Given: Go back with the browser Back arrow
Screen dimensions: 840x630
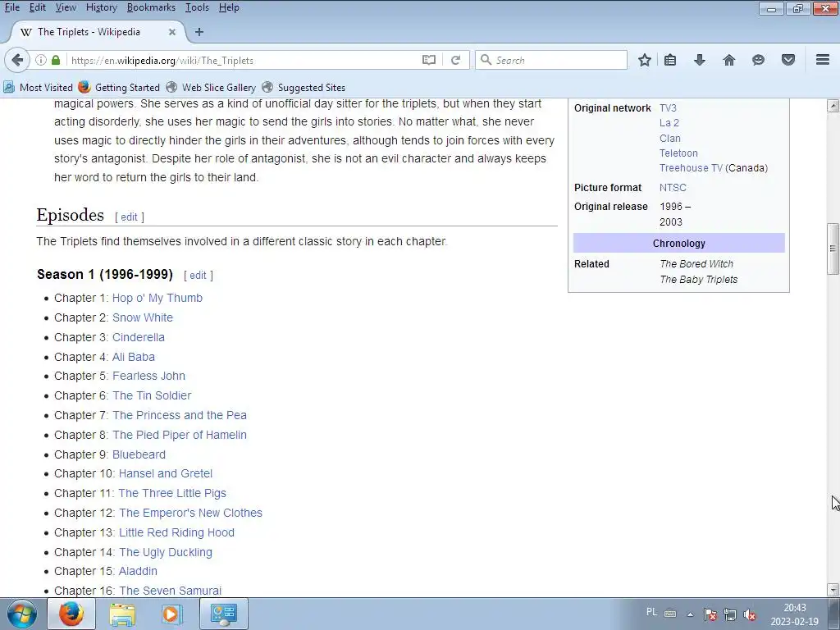Looking at the screenshot, I should (x=17, y=60).
